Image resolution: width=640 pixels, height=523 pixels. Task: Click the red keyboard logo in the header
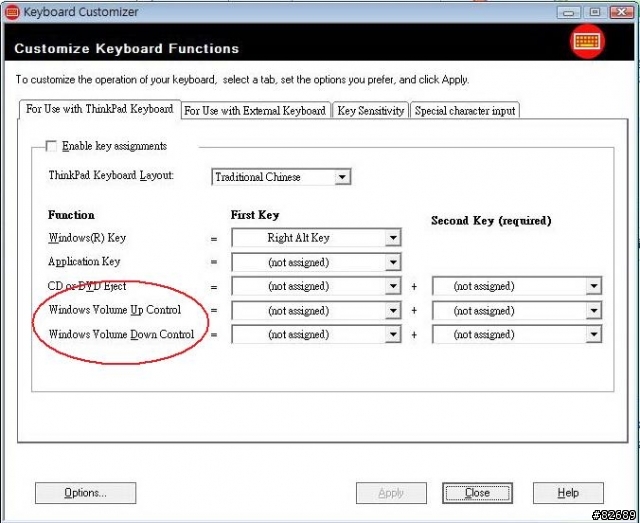point(587,42)
